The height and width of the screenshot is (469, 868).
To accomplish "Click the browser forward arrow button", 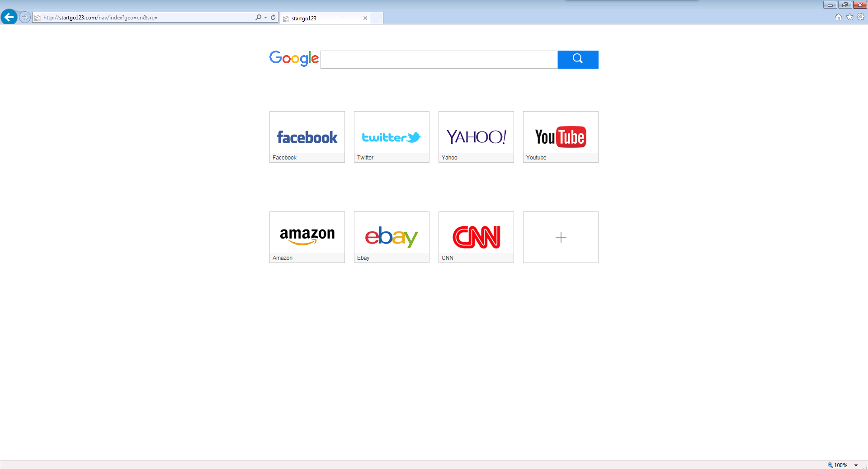I will click(25, 17).
